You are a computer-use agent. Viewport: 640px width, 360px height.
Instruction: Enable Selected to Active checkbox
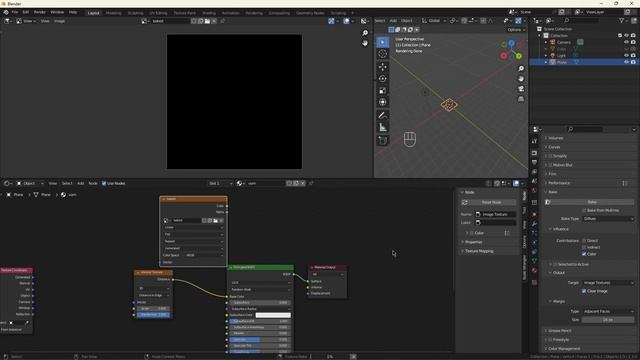tap(555, 264)
